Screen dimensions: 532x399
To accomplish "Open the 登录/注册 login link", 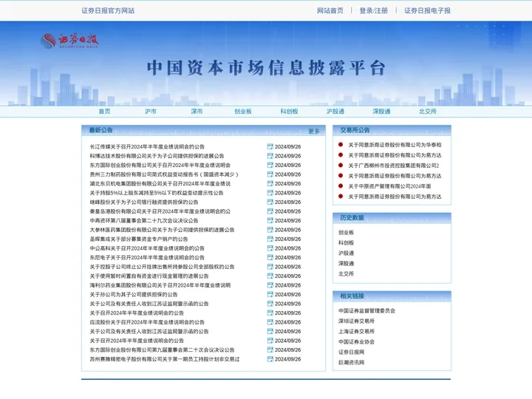I will (374, 10).
